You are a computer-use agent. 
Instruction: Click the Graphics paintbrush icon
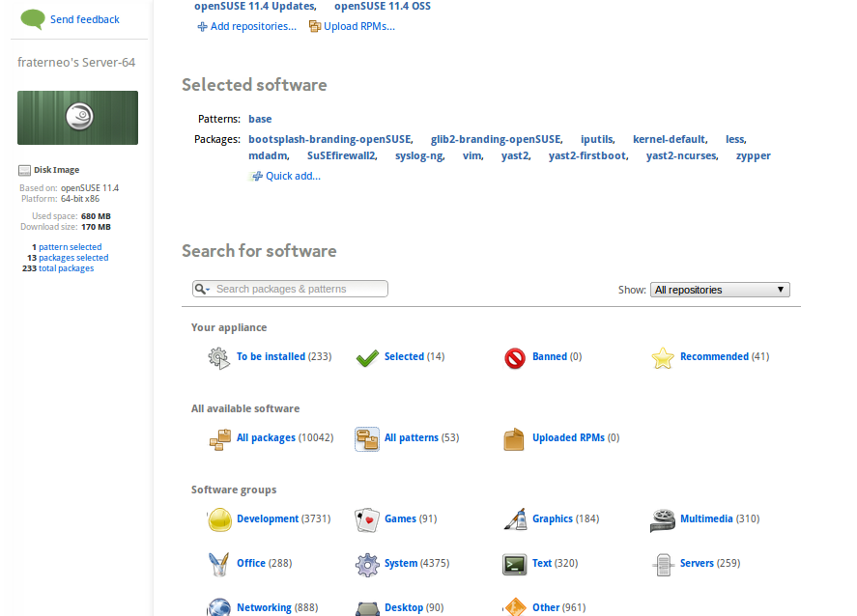pos(515,519)
